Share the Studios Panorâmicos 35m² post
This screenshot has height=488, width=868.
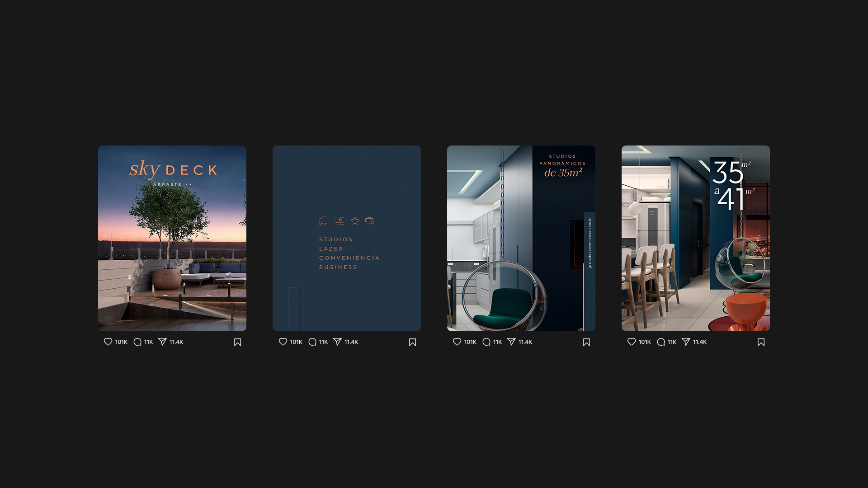[511, 342]
